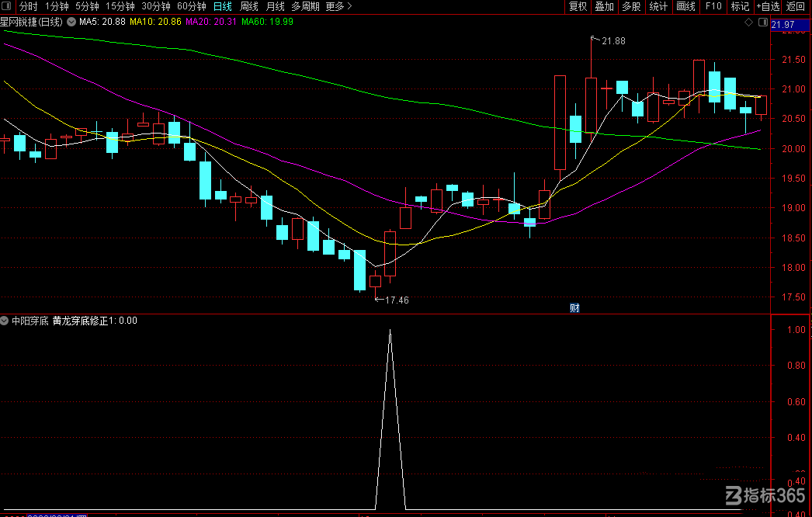
Task: Click the 返回 back button
Action: pyautogui.click(x=796, y=6)
